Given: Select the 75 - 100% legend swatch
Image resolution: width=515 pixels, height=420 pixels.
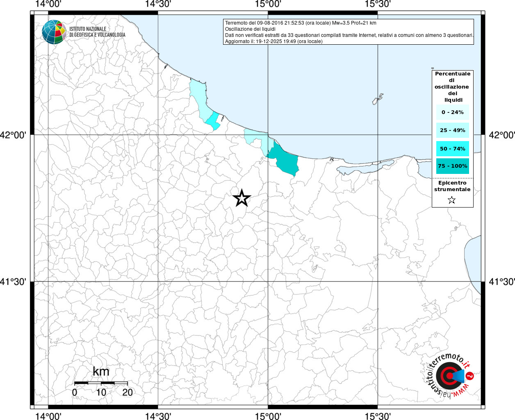Looking at the screenshot, I should click(x=452, y=166).
